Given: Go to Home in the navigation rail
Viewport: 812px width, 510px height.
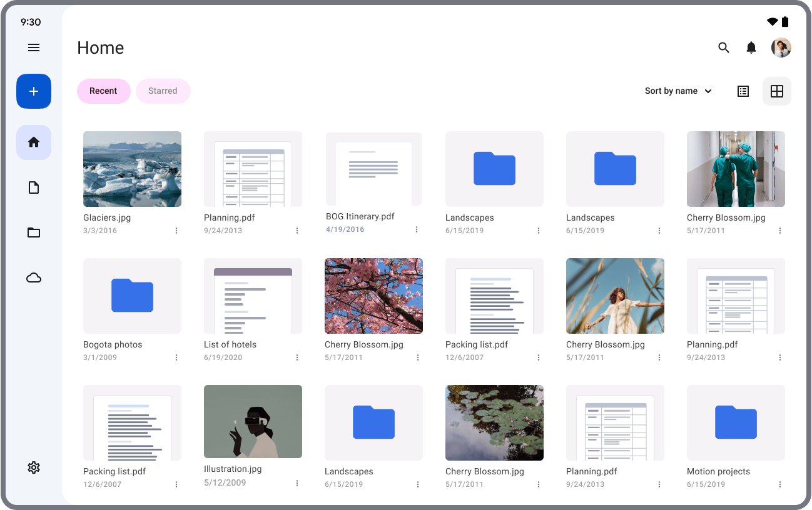Looking at the screenshot, I should [x=34, y=142].
